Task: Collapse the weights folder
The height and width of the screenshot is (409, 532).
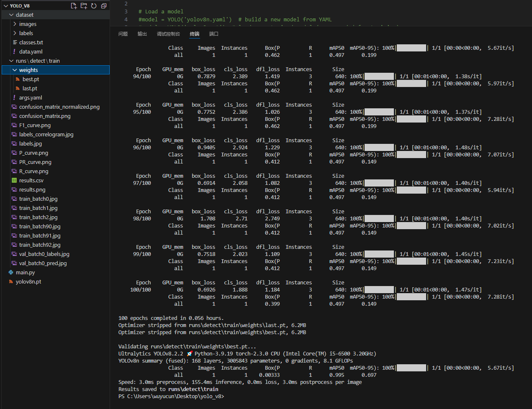Action: pyautogui.click(x=15, y=70)
